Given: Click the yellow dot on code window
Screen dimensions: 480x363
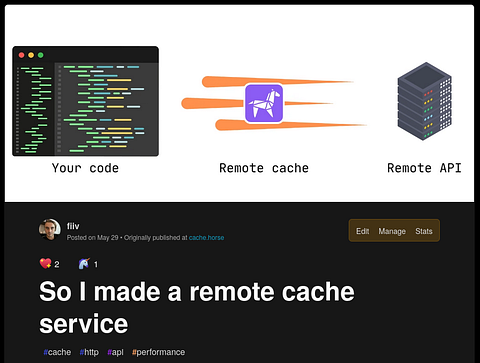Looking at the screenshot, I should tap(31, 55).
